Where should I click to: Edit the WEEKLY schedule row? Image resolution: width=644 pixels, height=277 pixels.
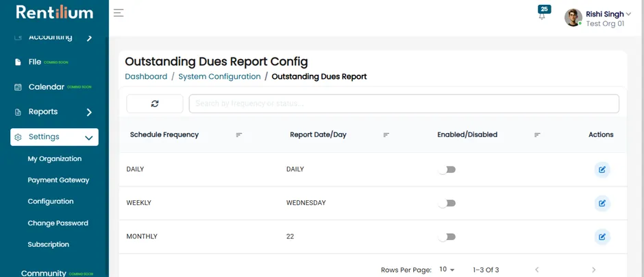tap(602, 204)
